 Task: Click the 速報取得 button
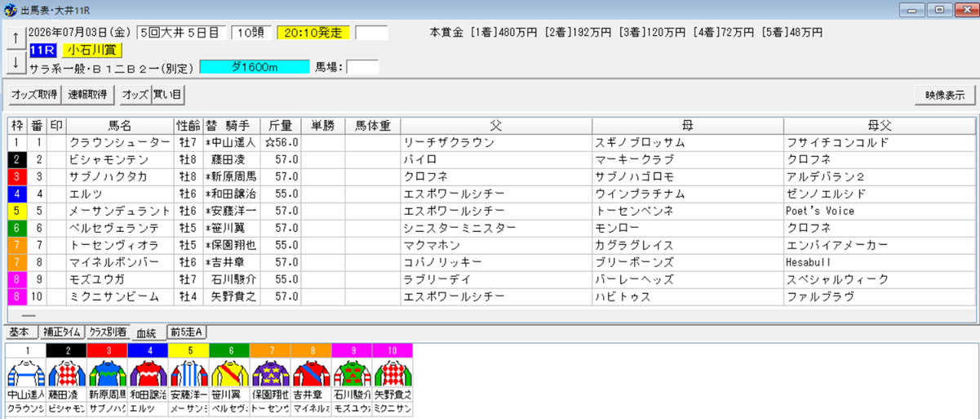click(87, 95)
